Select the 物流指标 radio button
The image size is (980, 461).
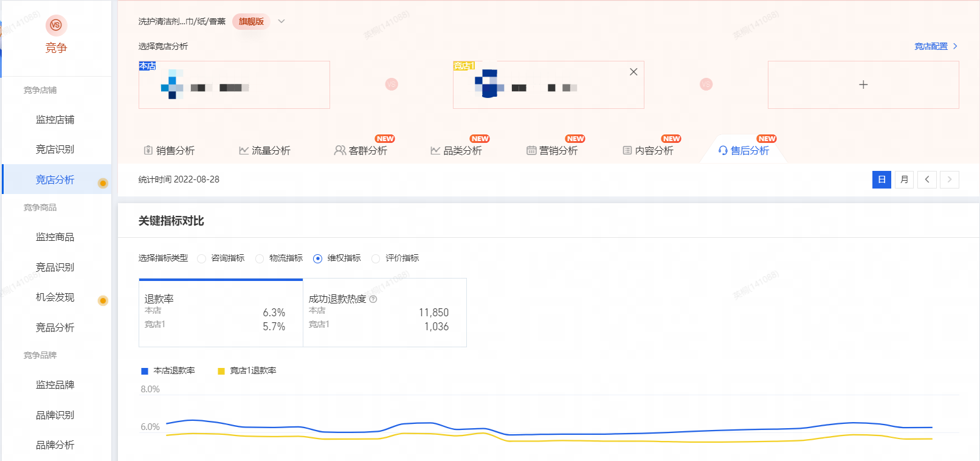click(260, 258)
